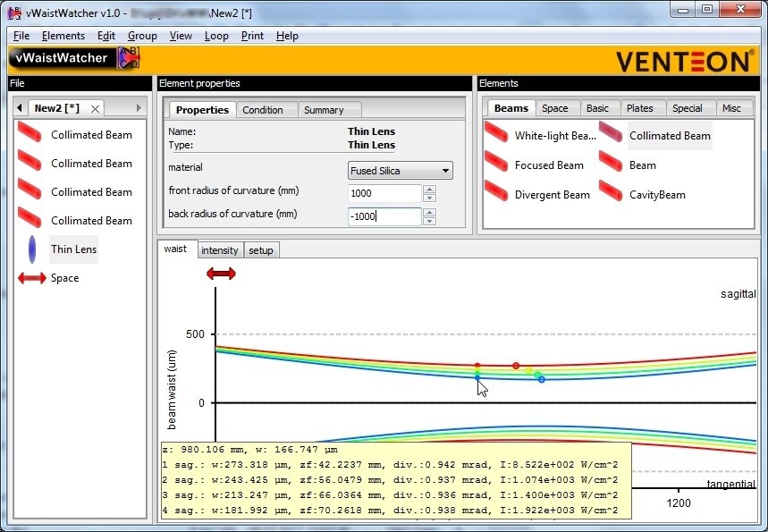The height and width of the screenshot is (532, 768).
Task: Click the ABCD matrix logo icon
Action: point(129,58)
